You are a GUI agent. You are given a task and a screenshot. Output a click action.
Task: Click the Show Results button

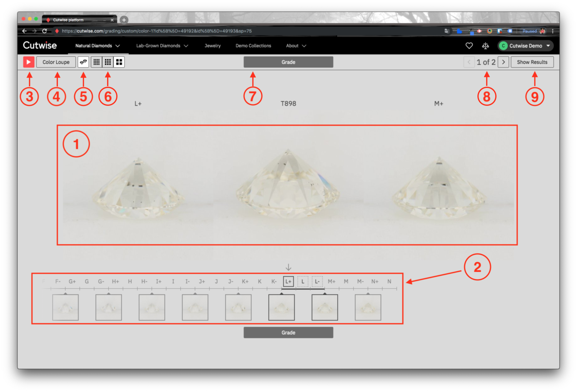pos(532,62)
